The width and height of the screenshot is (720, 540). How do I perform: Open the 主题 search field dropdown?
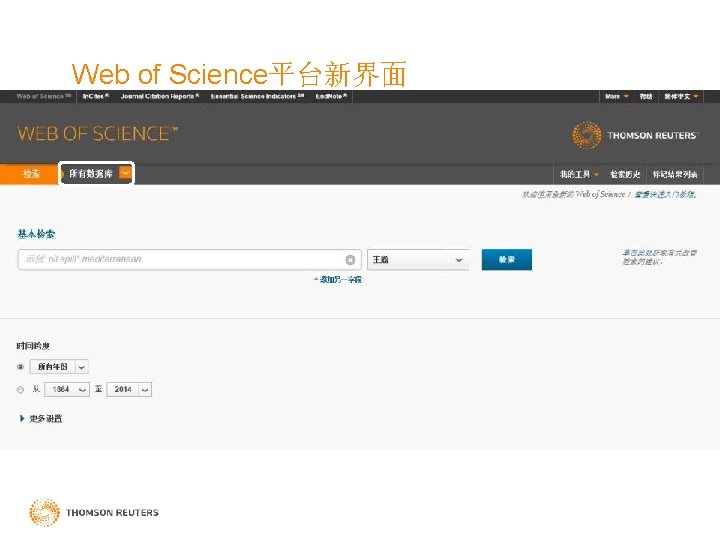click(418, 260)
